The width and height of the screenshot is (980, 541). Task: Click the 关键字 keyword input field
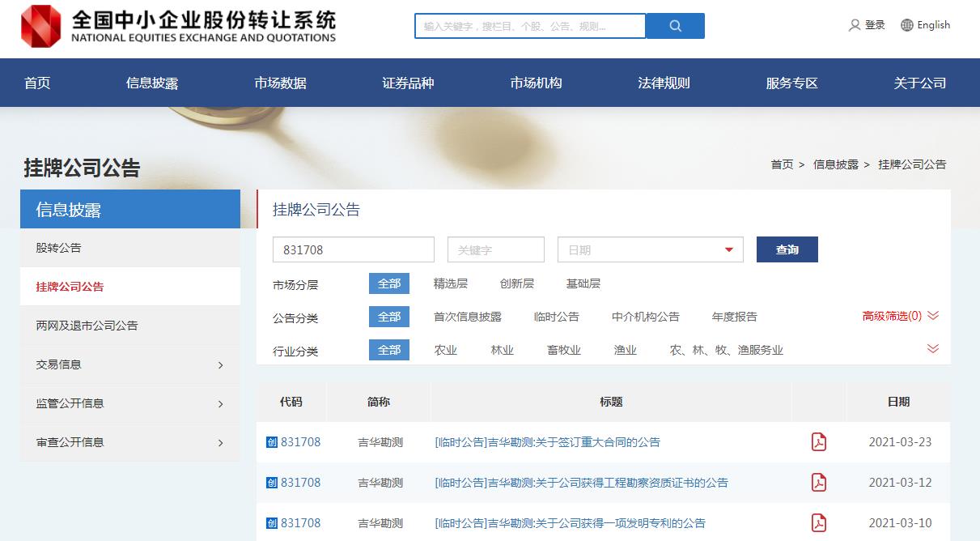495,250
